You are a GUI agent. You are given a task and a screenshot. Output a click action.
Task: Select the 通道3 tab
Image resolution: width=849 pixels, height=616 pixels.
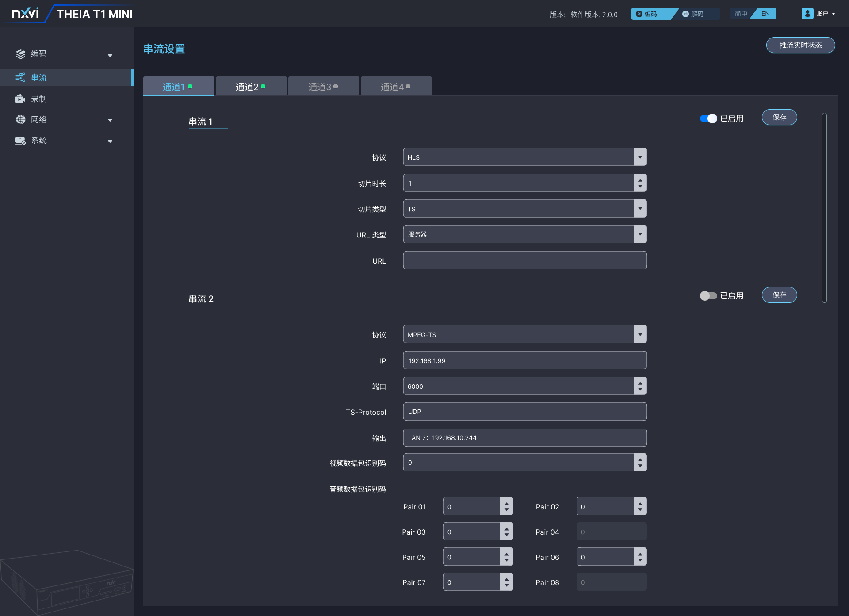pyautogui.click(x=323, y=87)
